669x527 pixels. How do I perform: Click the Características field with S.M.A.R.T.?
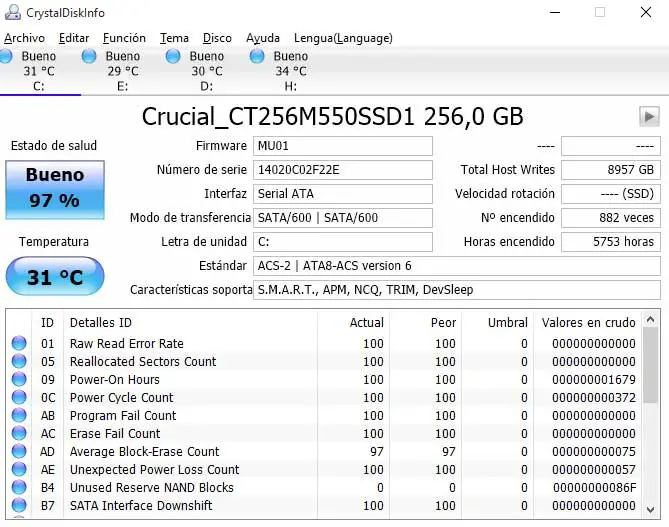coord(457,290)
